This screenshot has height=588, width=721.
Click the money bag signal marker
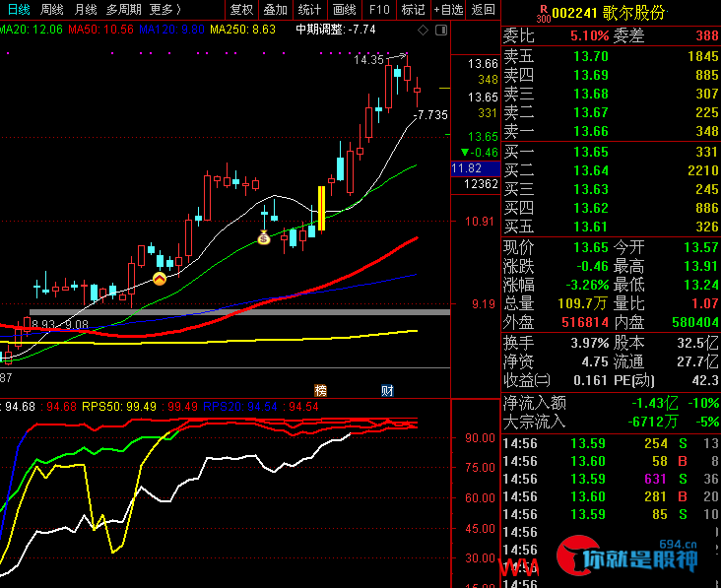pyautogui.click(x=263, y=237)
